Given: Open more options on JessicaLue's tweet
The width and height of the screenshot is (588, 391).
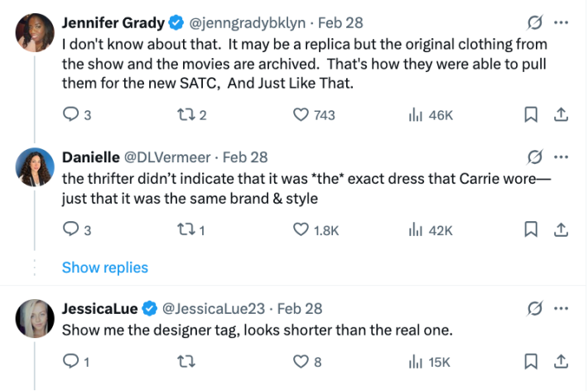Looking at the screenshot, I should coord(561,309).
